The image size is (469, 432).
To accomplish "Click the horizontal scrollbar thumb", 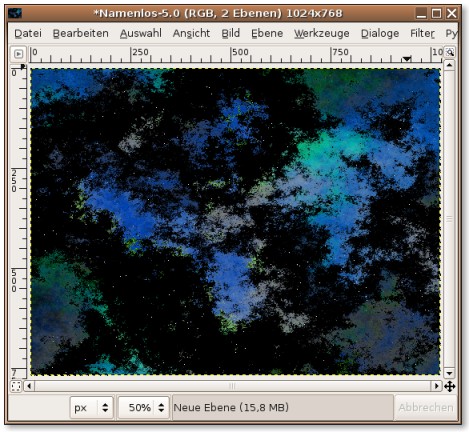I will tap(233, 386).
